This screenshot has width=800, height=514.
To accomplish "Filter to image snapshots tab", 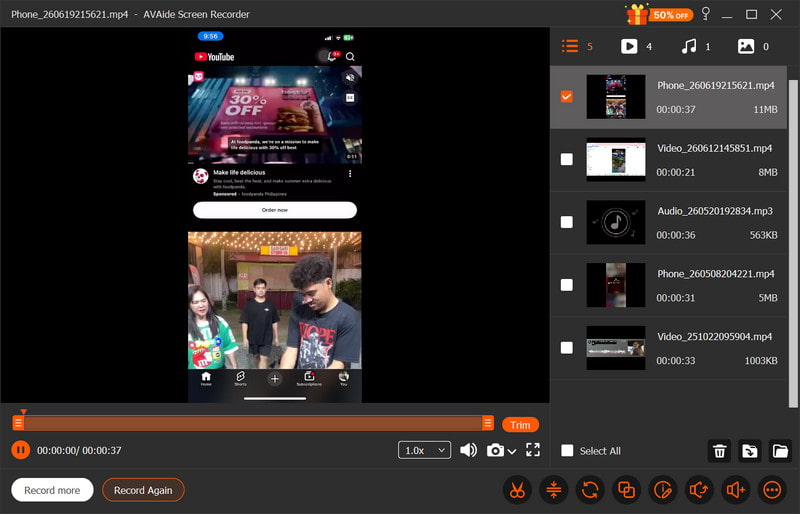I will pyautogui.click(x=754, y=46).
